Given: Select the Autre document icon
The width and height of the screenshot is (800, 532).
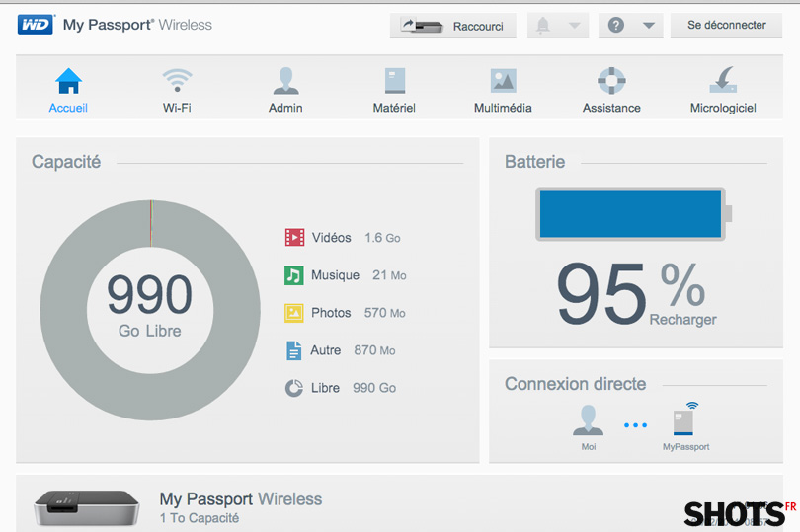Looking at the screenshot, I should 294,350.
